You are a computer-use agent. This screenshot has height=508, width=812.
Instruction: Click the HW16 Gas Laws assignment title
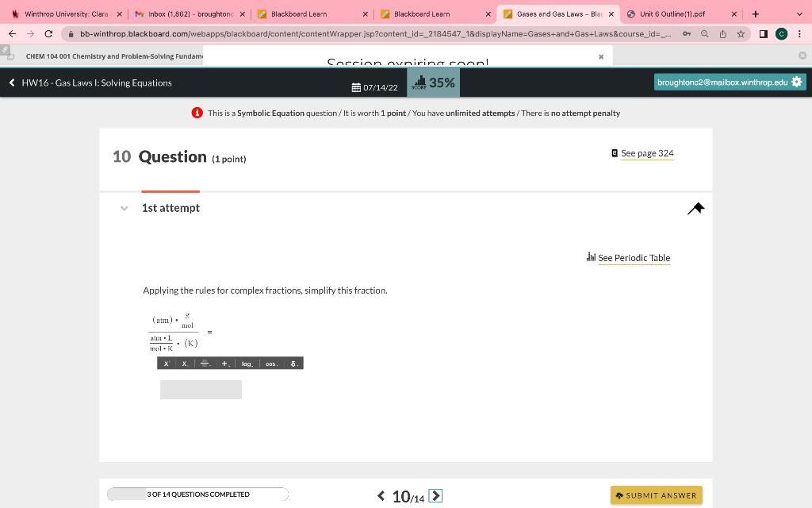pyautogui.click(x=96, y=83)
